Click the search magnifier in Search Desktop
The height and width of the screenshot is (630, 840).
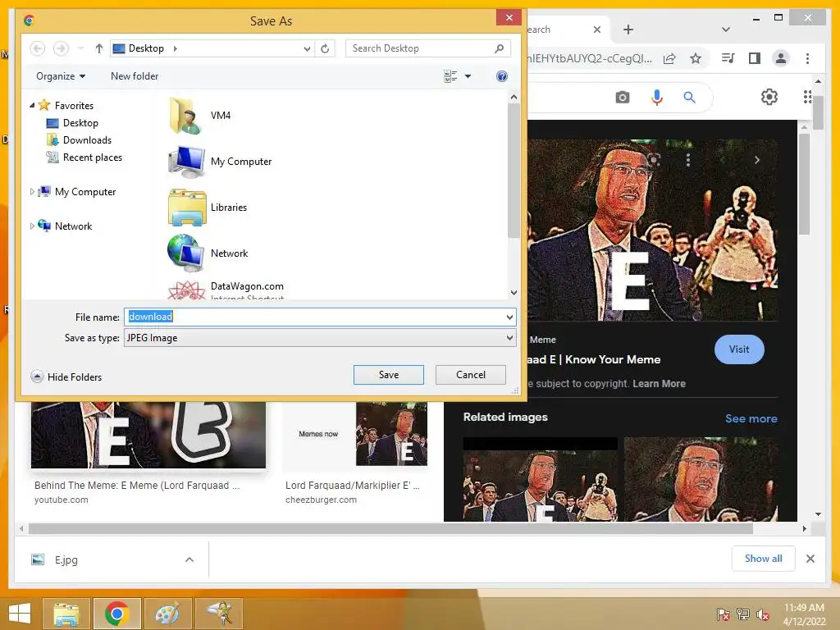[500, 48]
